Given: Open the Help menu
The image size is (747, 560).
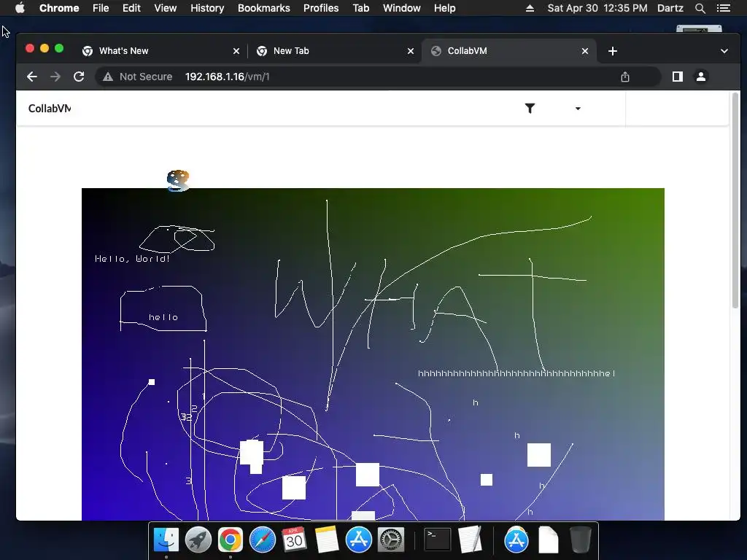Looking at the screenshot, I should tap(444, 8).
